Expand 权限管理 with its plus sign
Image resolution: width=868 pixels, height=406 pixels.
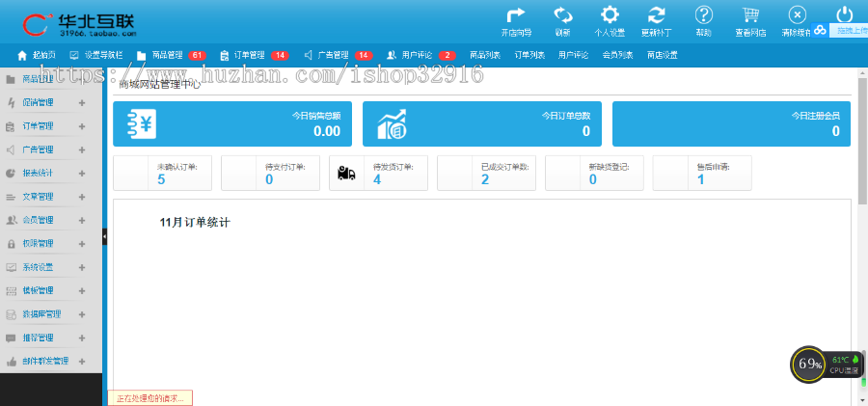[x=82, y=244]
